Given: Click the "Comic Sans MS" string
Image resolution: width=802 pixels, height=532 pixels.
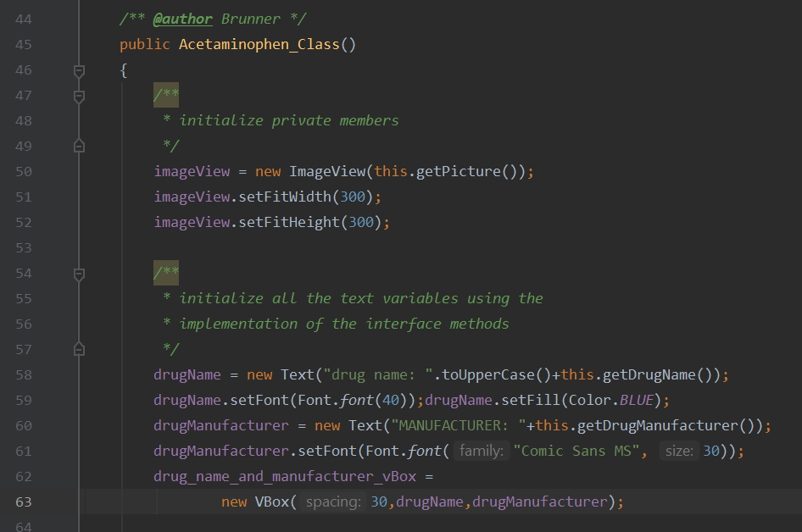Looking at the screenshot, I should (x=576, y=452).
